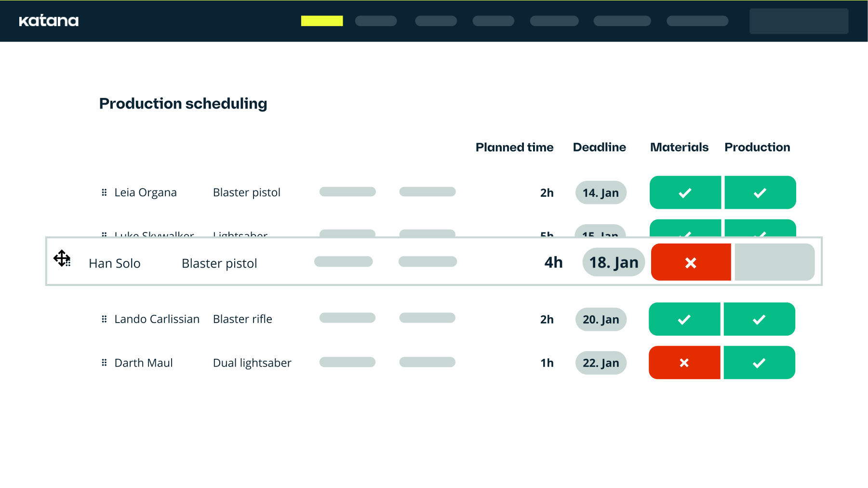868x488 pixels.
Task: Click the green checkmark production icon for Darth Maul
Action: click(x=760, y=362)
